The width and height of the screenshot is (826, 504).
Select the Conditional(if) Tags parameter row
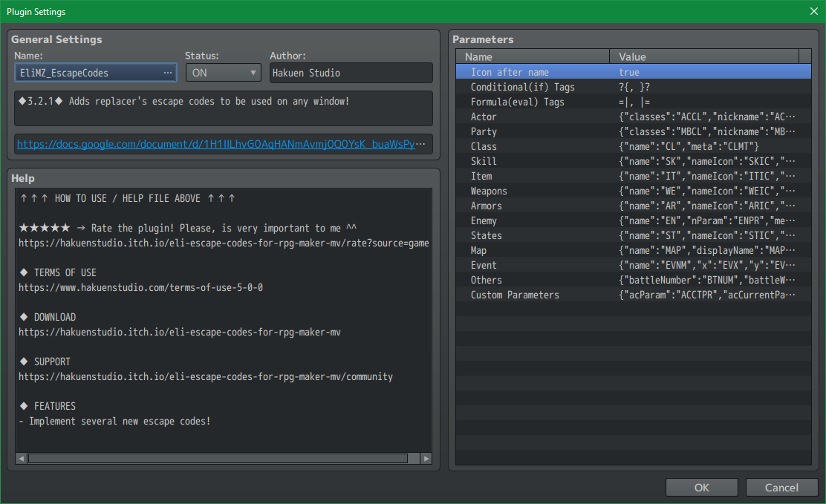click(x=522, y=87)
